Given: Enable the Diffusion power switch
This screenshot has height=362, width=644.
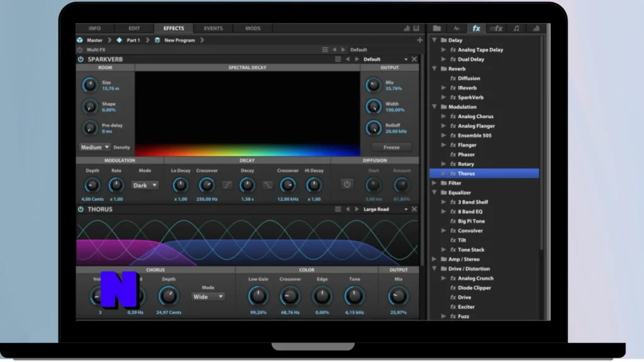Looking at the screenshot, I should click(347, 184).
